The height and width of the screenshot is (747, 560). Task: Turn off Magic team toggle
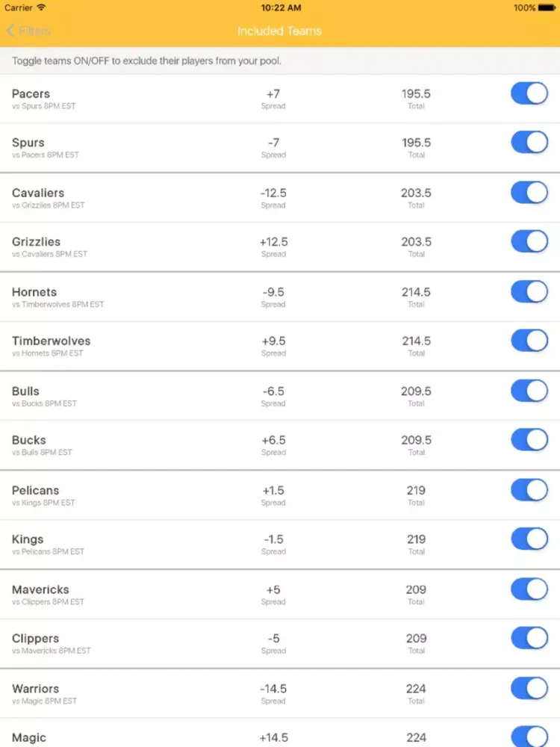(529, 737)
